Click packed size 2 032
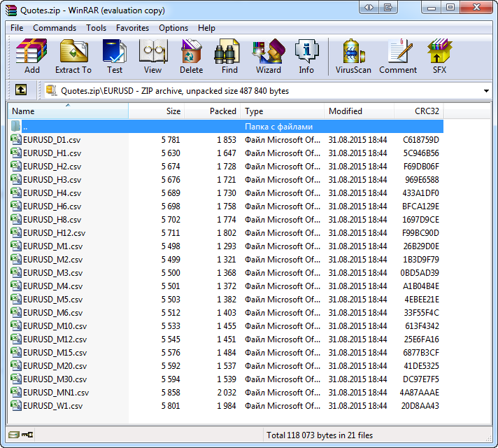Image resolution: width=498 pixels, height=448 pixels. coord(227,393)
